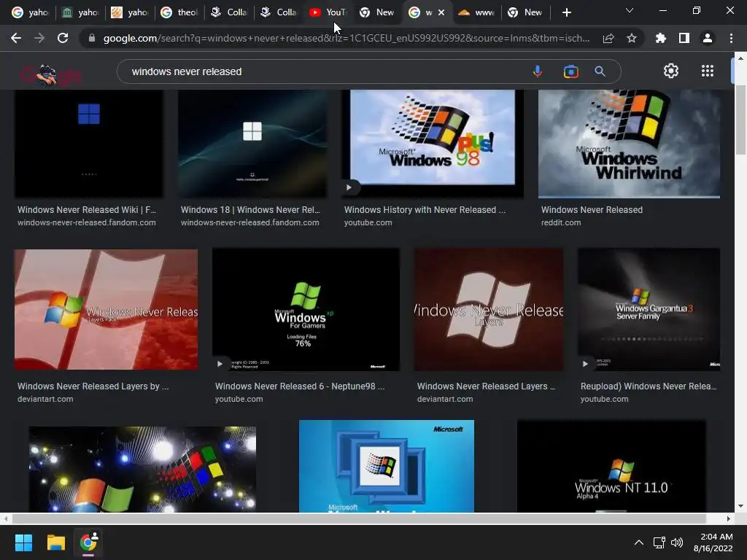The width and height of the screenshot is (747, 560).
Task: Share this page icon in address bar
Action: tap(608, 38)
